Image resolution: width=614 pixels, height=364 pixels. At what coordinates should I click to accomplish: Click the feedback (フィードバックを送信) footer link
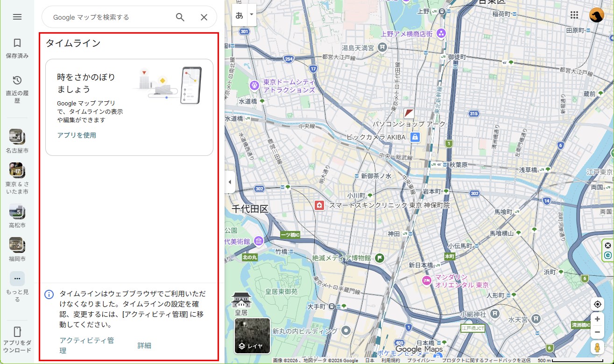486,361
